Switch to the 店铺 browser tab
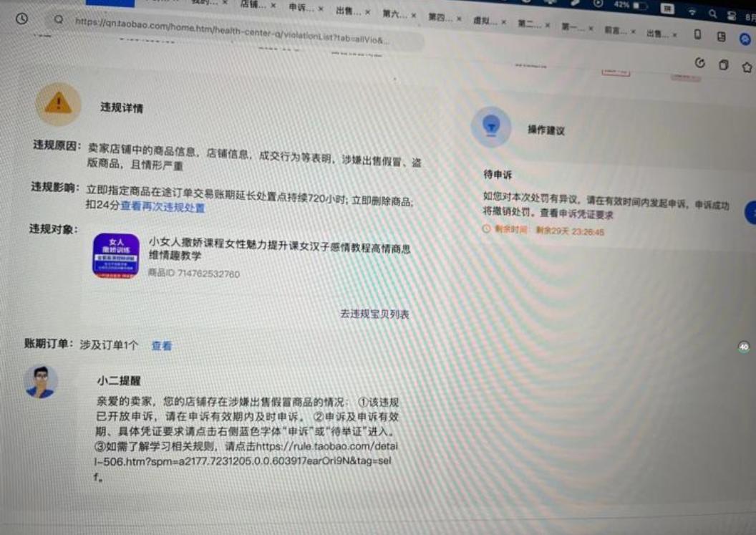The image size is (756, 535). click(253, 4)
